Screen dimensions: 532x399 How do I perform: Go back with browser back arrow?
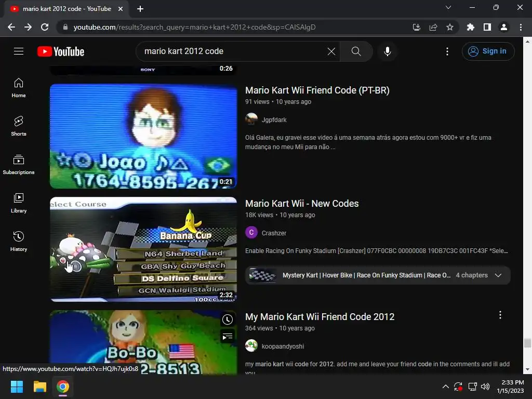click(x=11, y=27)
